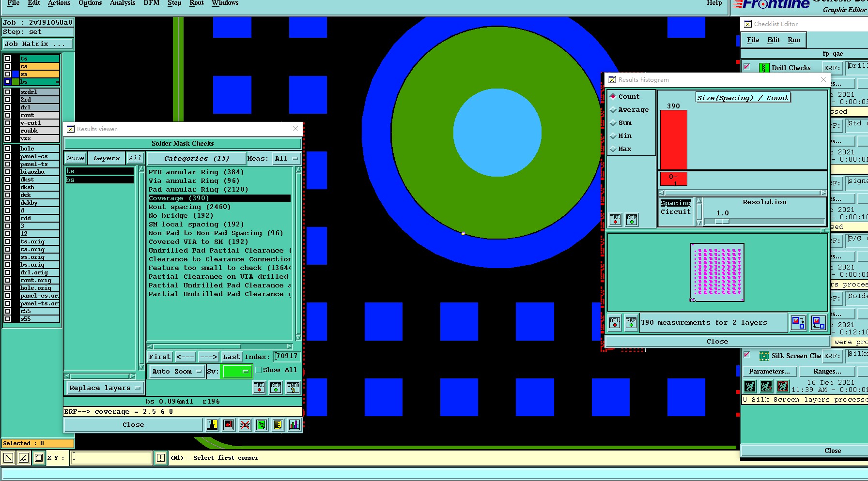Click crossed-out REF icon in Results viewer
The height and width of the screenshot is (481, 868).
245,425
